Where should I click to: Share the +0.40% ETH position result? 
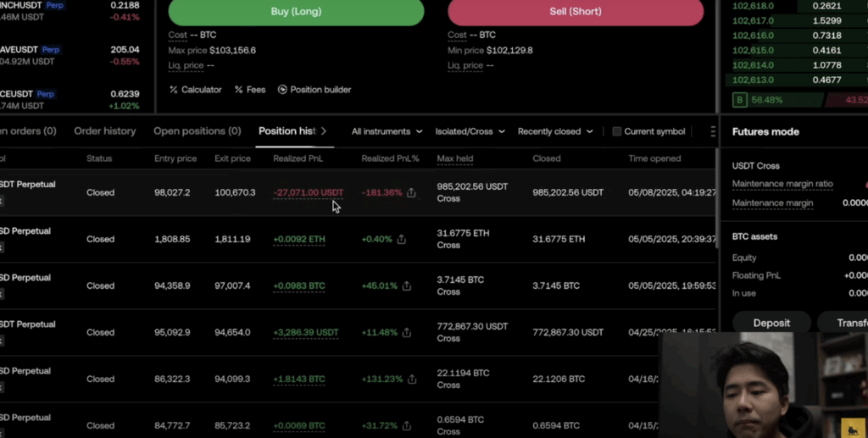[402, 240]
